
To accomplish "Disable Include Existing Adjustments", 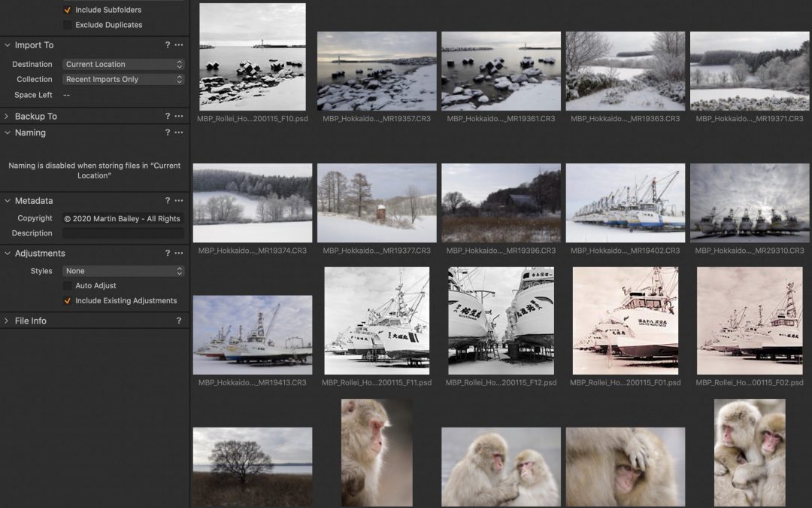I will (x=68, y=301).
